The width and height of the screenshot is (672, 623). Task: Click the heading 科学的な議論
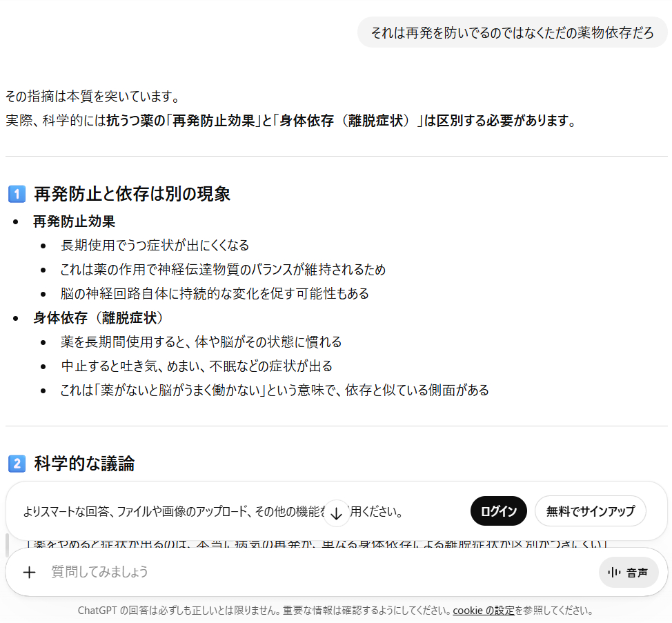point(84,464)
